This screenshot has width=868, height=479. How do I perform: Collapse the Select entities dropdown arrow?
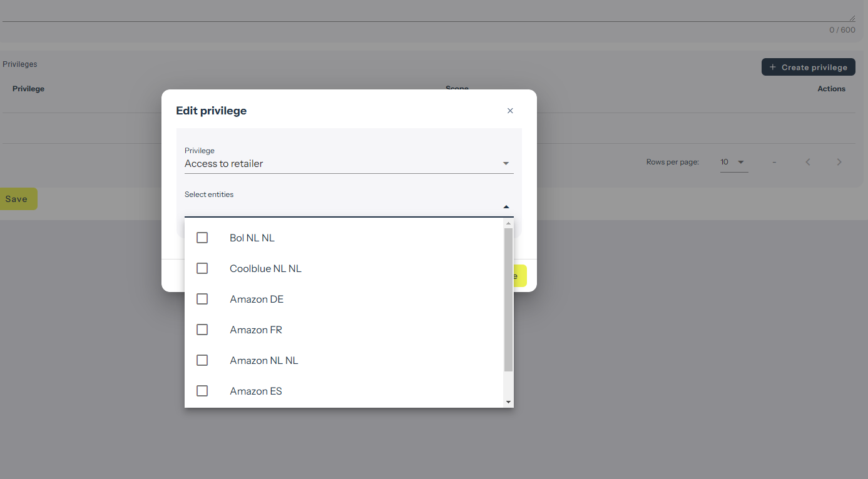click(x=506, y=207)
